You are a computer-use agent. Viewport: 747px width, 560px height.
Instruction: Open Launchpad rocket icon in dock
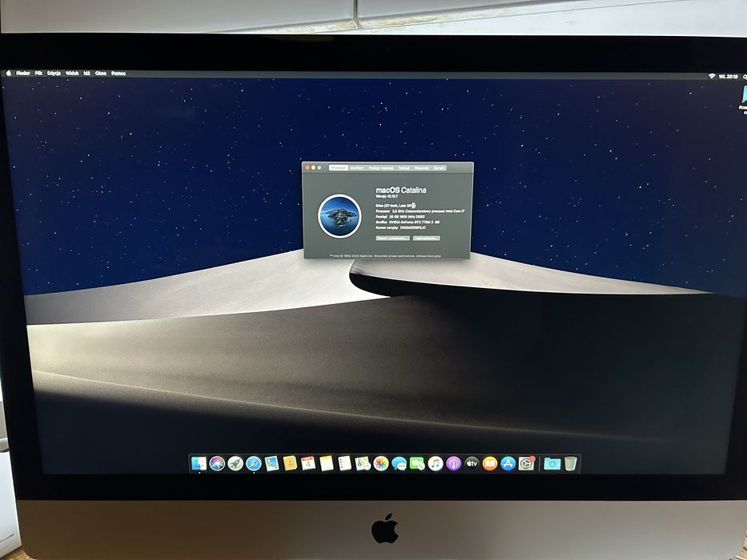point(235,463)
